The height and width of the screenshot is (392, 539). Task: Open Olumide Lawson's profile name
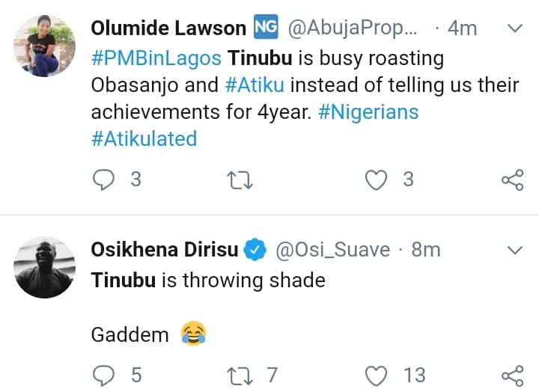tap(168, 28)
